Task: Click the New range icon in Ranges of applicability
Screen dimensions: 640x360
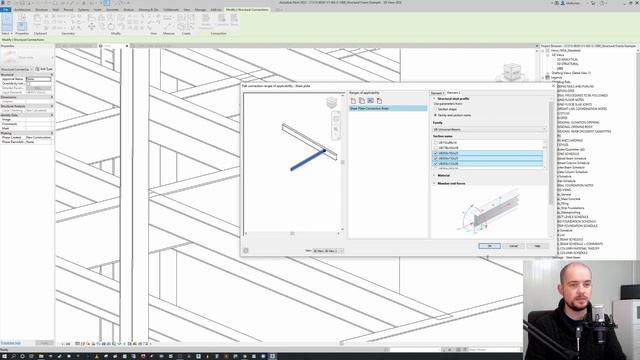Action: [353, 101]
